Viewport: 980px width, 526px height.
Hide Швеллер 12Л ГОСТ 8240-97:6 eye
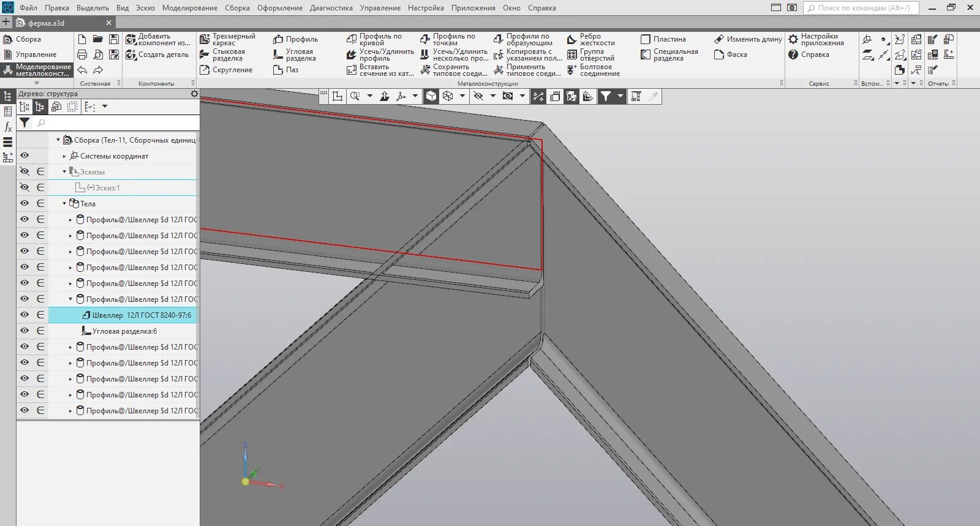24,315
